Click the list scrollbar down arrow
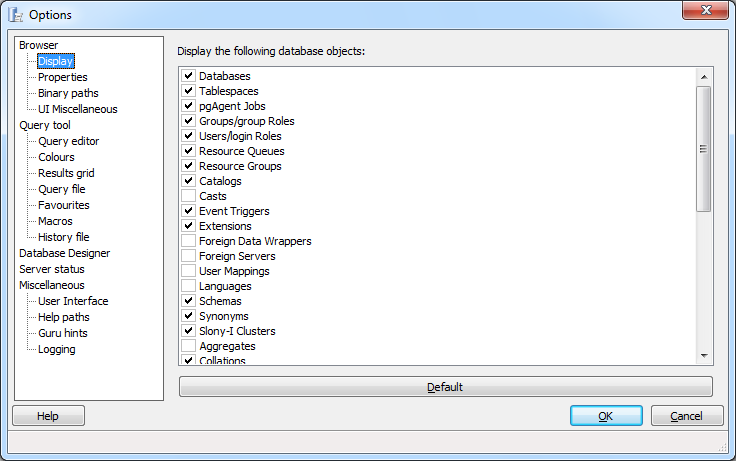 click(x=704, y=356)
